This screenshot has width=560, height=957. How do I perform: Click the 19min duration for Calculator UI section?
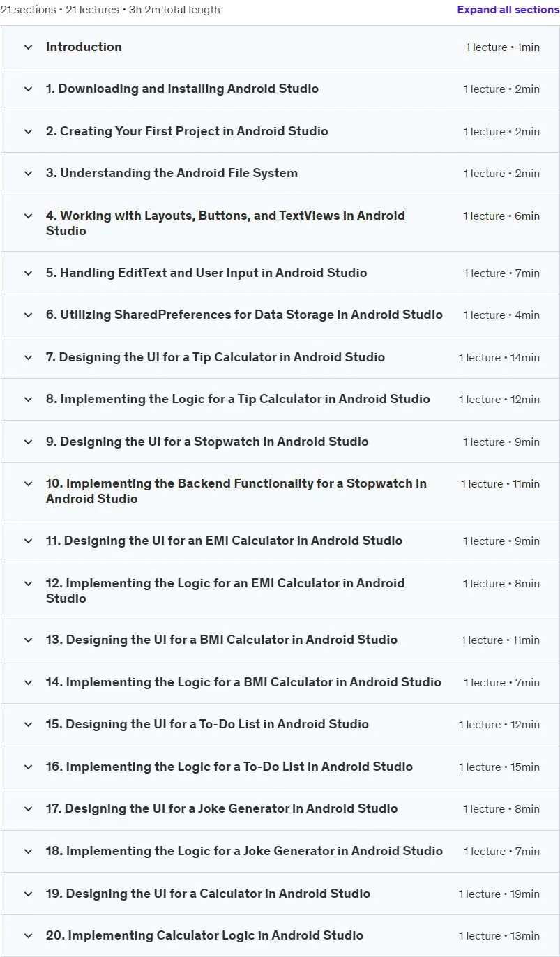(x=525, y=894)
